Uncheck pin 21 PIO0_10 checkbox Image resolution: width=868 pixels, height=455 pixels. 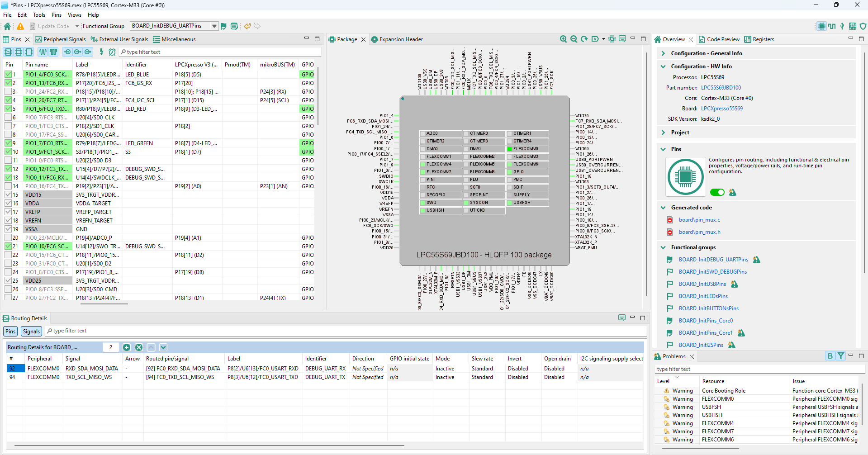click(x=8, y=246)
